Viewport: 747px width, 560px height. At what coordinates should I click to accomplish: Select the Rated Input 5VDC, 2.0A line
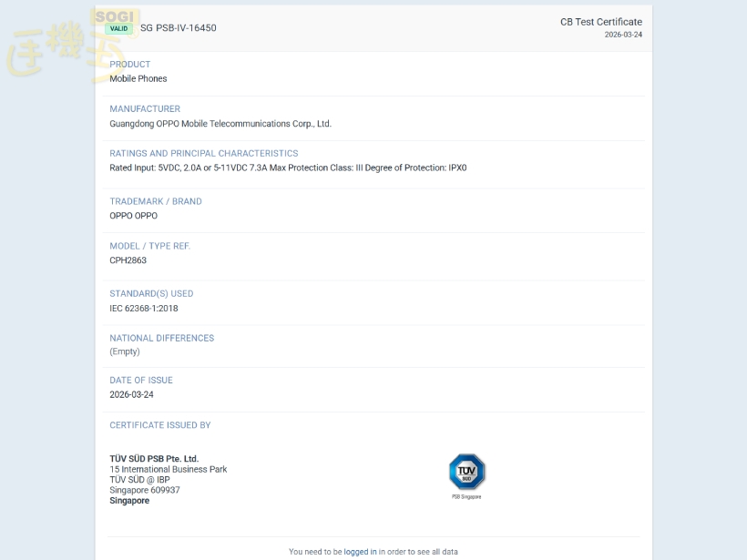[288, 168]
